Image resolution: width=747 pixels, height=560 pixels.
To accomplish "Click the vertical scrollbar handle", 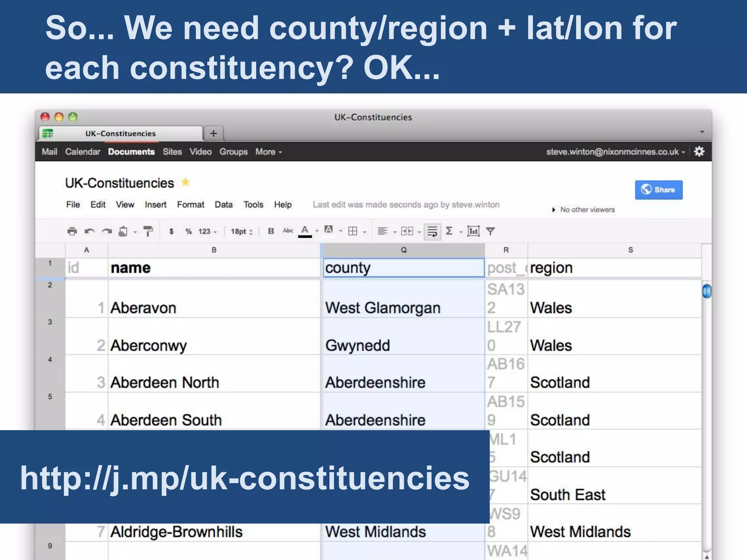I will pos(707,291).
